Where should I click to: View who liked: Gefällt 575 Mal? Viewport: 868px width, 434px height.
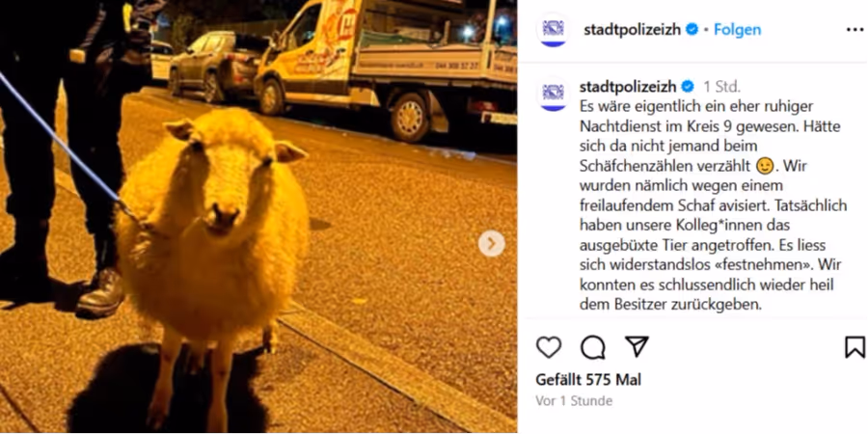coord(588,380)
